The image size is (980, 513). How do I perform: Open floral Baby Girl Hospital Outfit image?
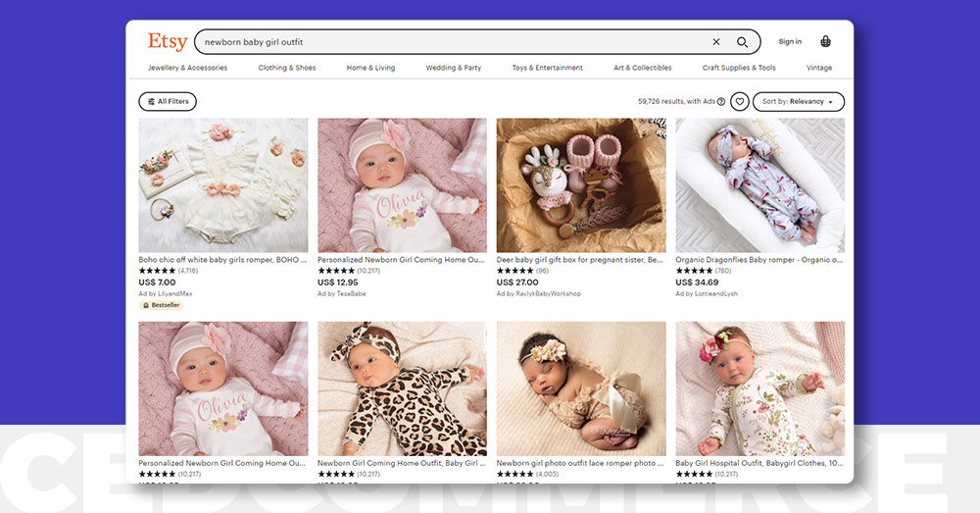[x=760, y=388]
